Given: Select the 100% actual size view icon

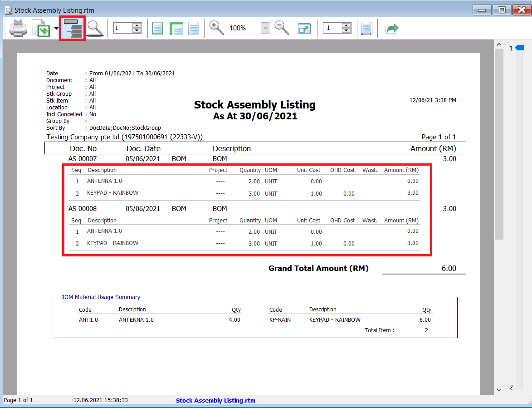Looking at the screenshot, I should (x=194, y=29).
